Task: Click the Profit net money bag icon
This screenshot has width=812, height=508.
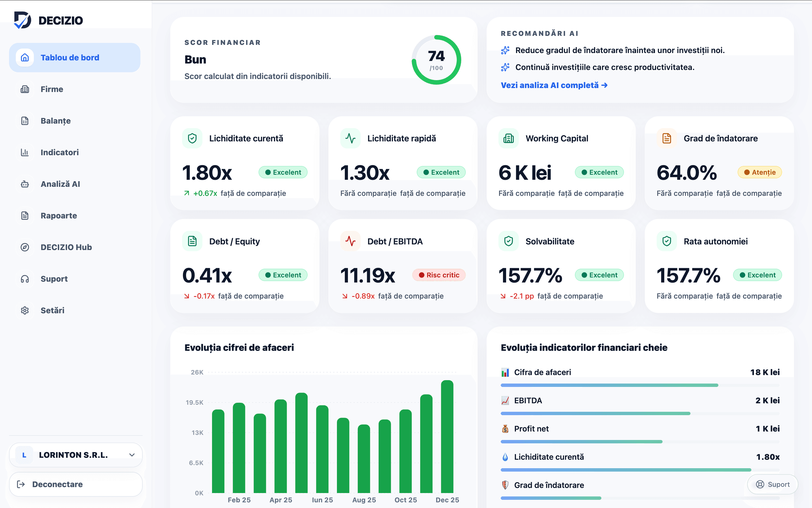Action: click(505, 429)
